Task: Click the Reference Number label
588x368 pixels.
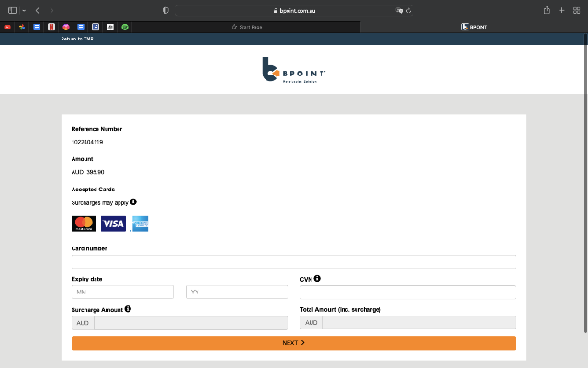Action: pyautogui.click(x=96, y=129)
